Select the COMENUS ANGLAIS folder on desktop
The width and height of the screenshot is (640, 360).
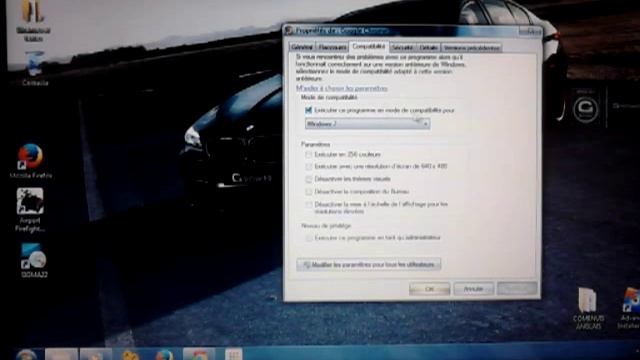[588, 308]
